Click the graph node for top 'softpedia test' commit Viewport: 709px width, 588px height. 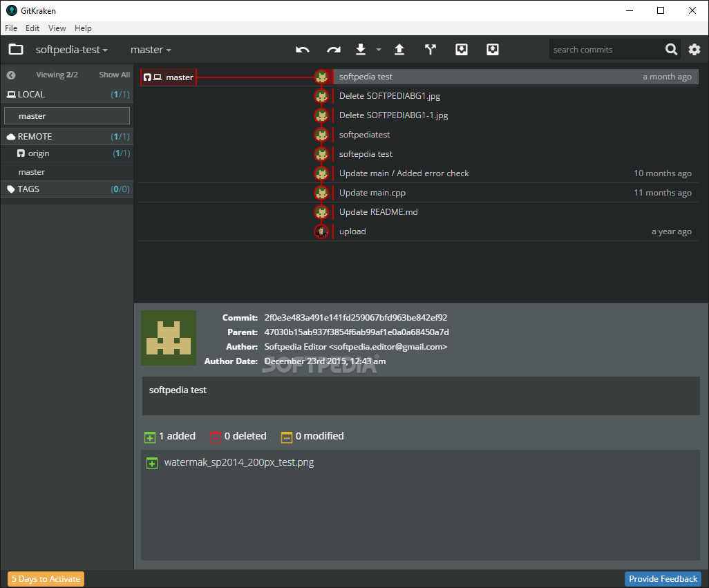pos(321,77)
